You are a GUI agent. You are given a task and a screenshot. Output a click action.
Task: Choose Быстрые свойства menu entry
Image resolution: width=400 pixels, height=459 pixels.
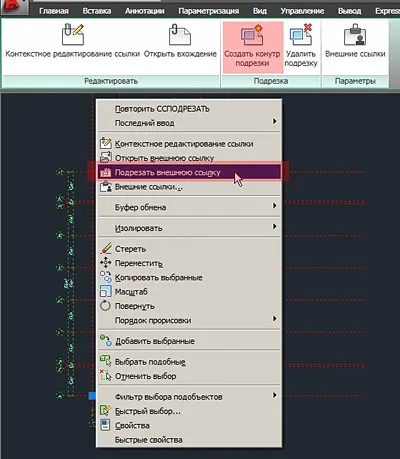[x=189, y=440]
